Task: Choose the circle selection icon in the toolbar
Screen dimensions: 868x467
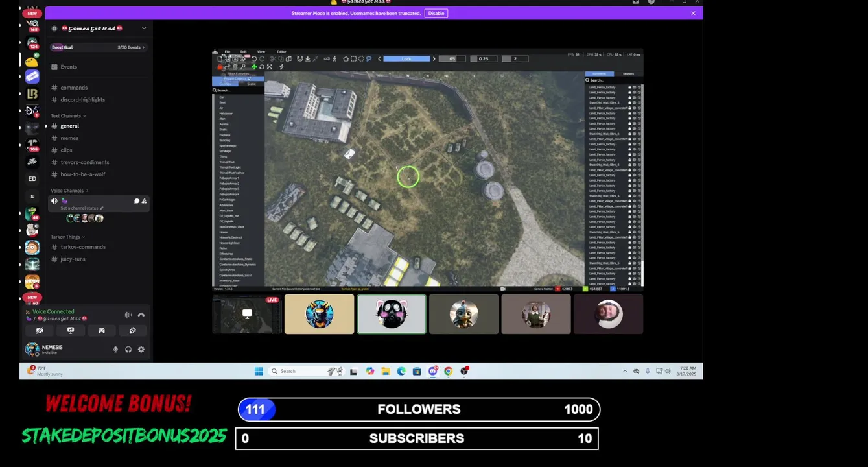Action: pos(361,58)
